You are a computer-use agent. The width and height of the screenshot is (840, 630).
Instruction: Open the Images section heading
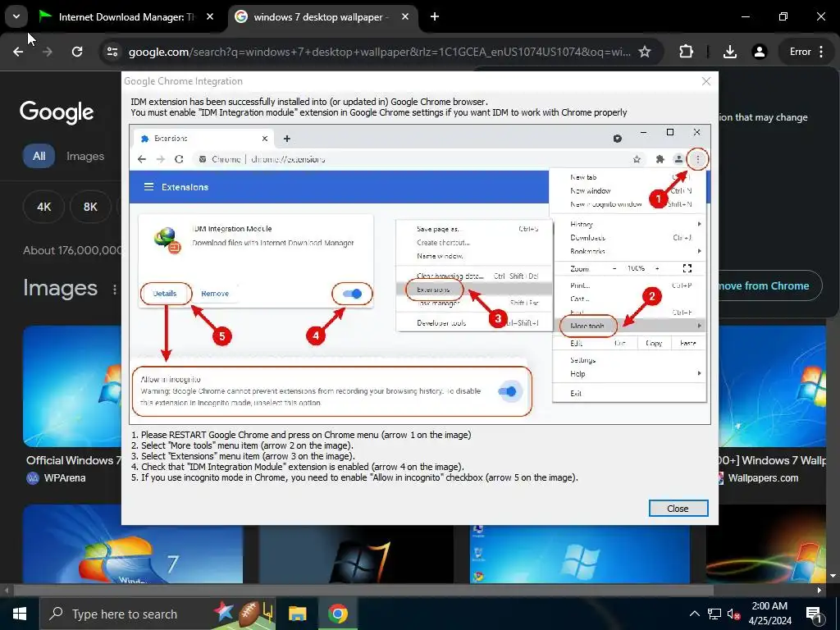click(60, 288)
